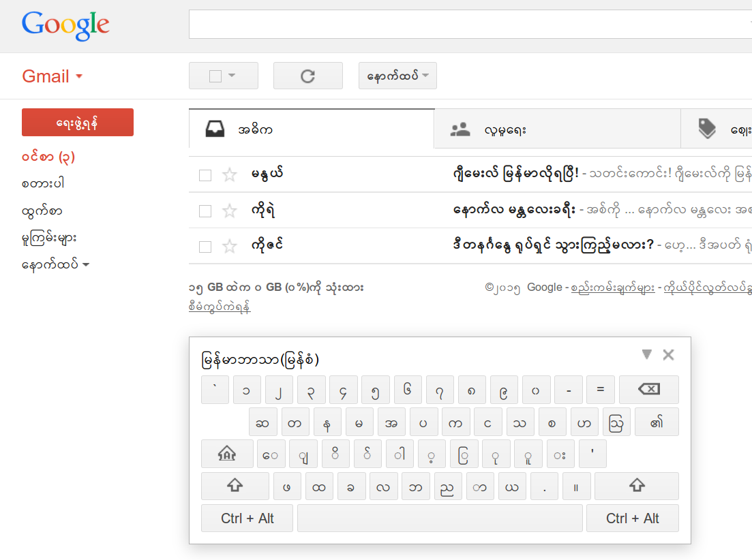Click the refresh inbox icon
The image size is (752, 560).
coord(308,76)
